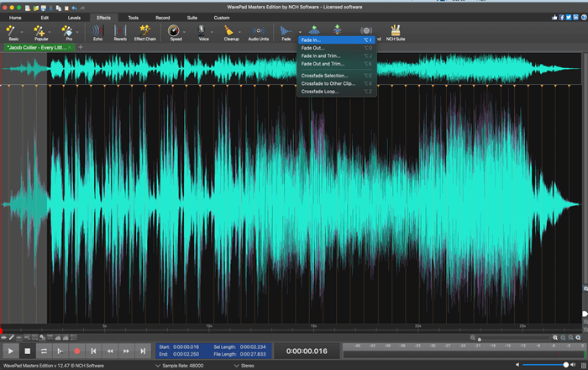Play the audio
Viewport: 588px width, 370px height.
(11, 351)
